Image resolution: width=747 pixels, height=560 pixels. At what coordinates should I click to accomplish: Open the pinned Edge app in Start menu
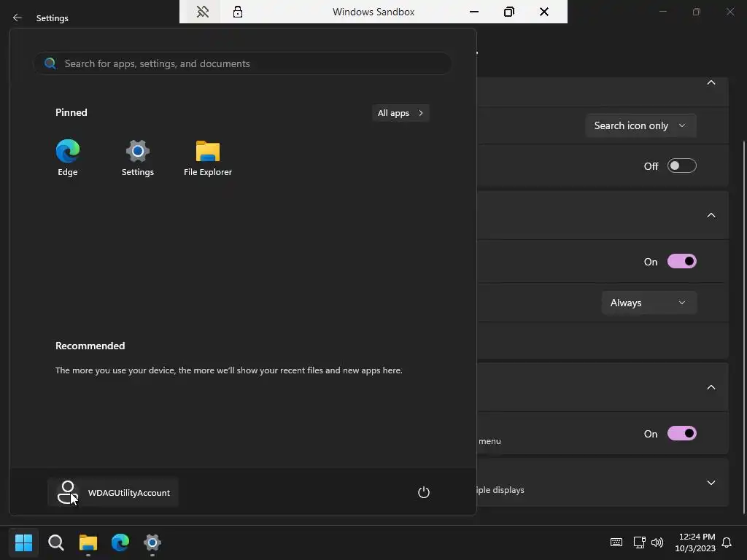pos(68,158)
